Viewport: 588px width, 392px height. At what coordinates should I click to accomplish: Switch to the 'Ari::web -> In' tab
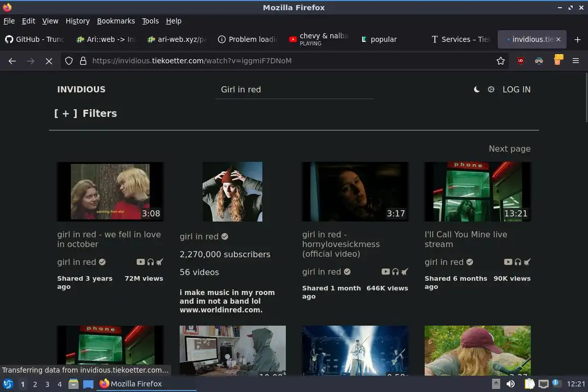click(106, 39)
